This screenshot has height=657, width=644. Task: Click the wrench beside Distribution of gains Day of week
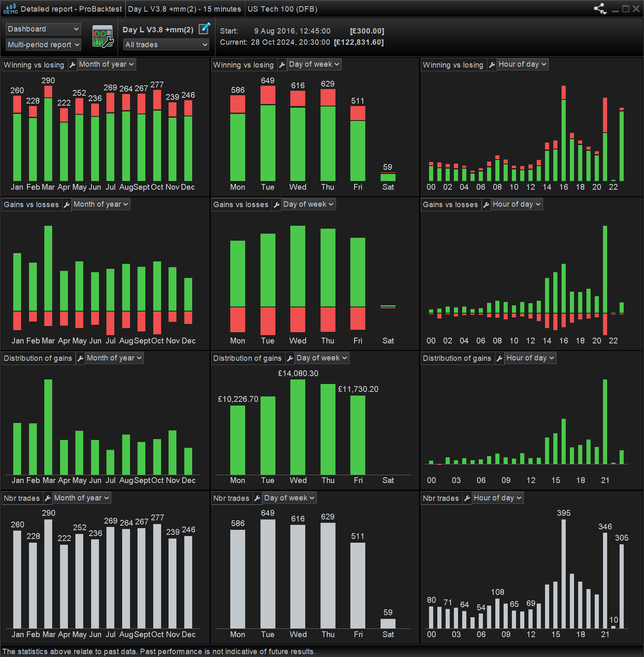(290, 358)
